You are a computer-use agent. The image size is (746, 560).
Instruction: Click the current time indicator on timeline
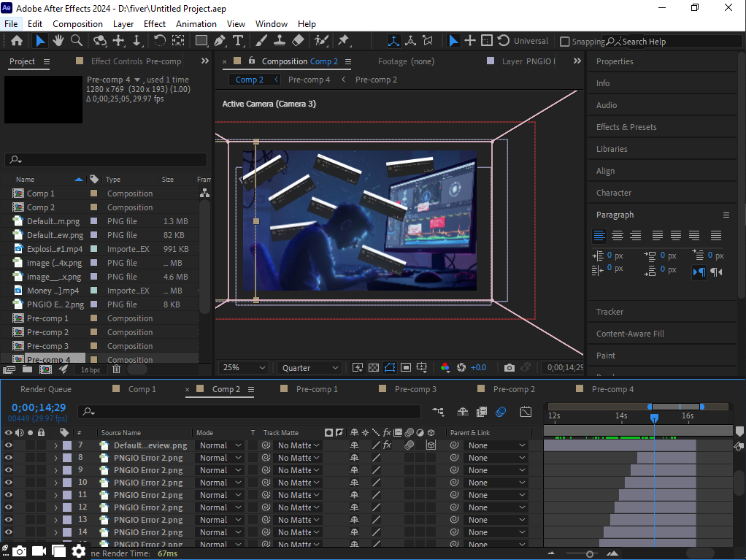pos(654,418)
